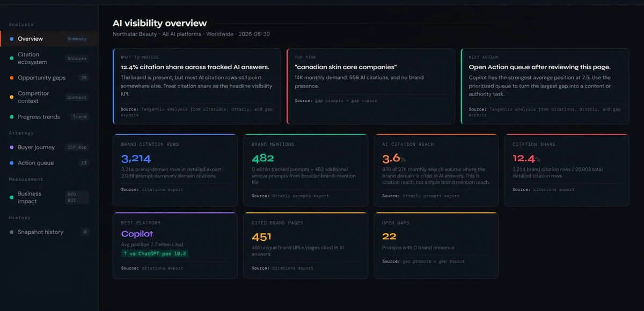Click the AI visibility overview heading

[x=159, y=23]
